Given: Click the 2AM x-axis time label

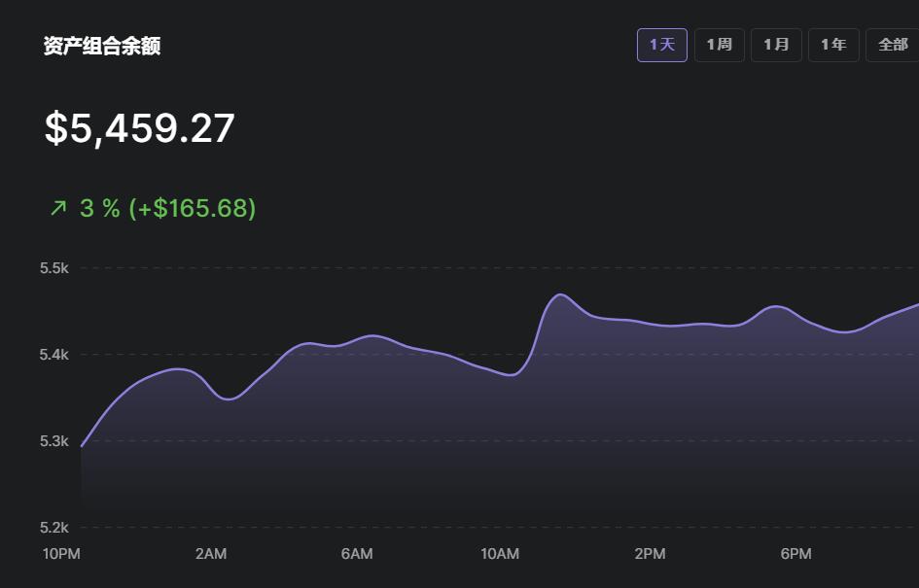Looking at the screenshot, I should tap(210, 554).
